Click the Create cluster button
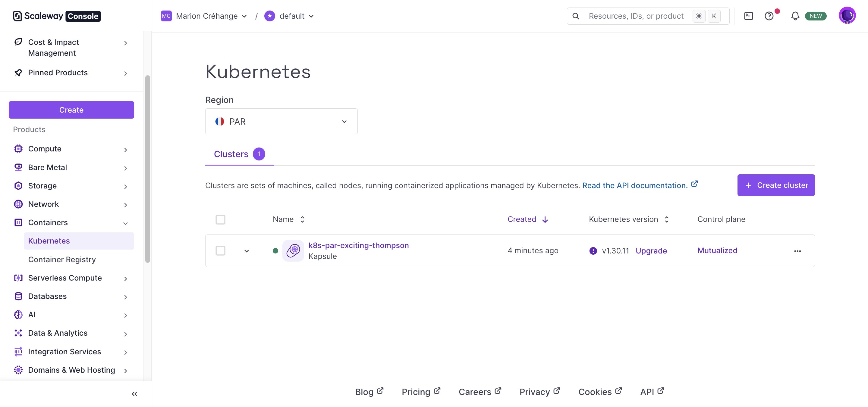The height and width of the screenshot is (407, 868). [776, 185]
